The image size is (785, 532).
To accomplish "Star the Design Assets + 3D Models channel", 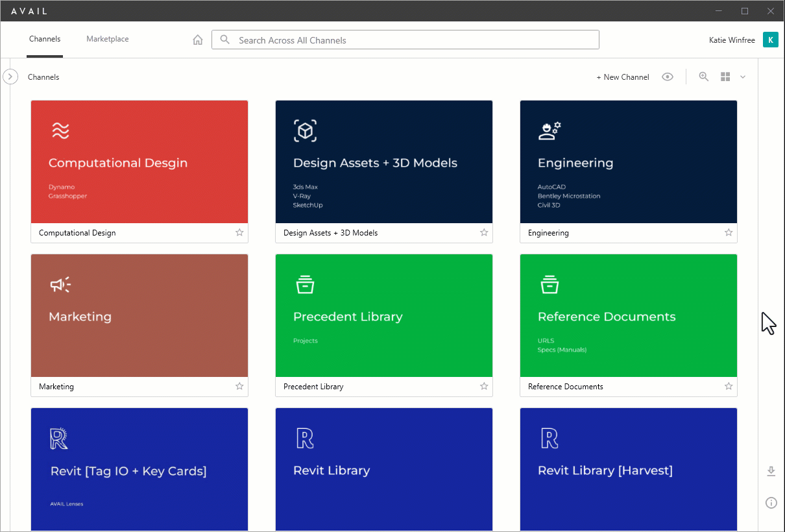I will coord(484,232).
